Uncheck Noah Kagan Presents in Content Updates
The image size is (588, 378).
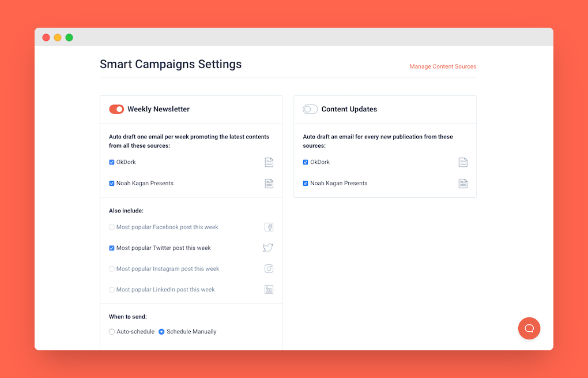pos(306,184)
